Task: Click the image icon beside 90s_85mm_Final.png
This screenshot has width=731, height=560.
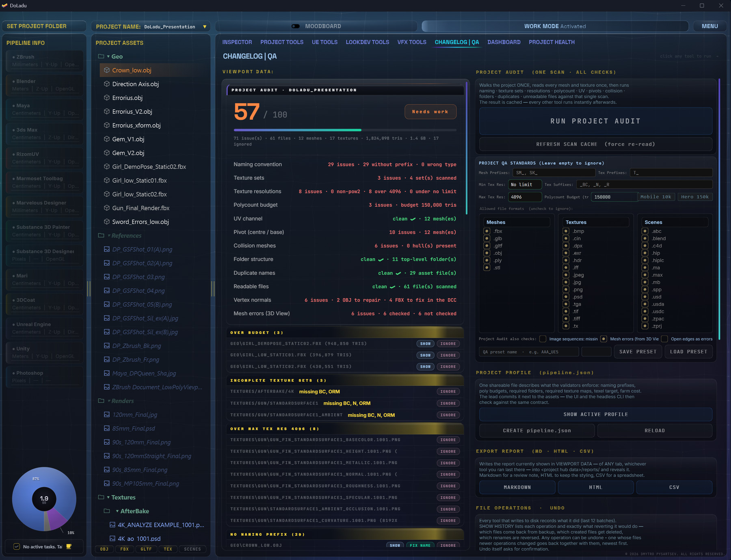Action: point(107,470)
